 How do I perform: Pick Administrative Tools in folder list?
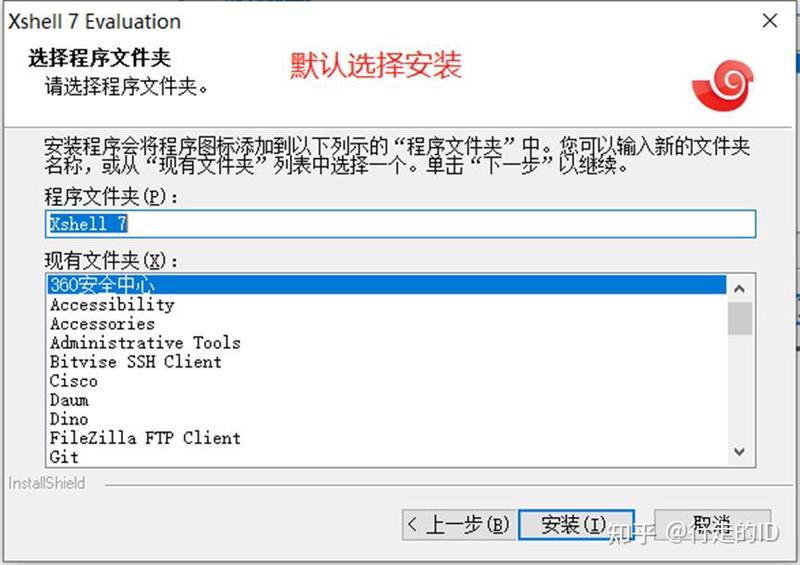pyautogui.click(x=145, y=343)
